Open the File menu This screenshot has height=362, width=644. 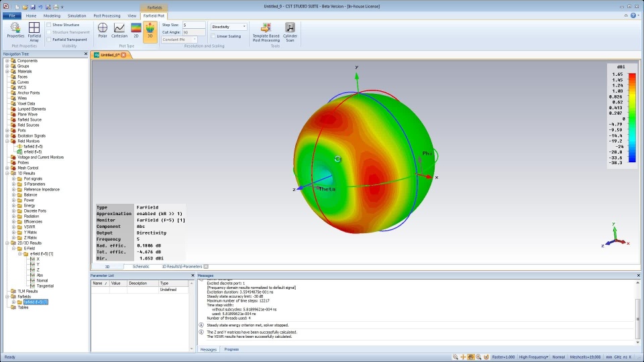[x=12, y=15]
